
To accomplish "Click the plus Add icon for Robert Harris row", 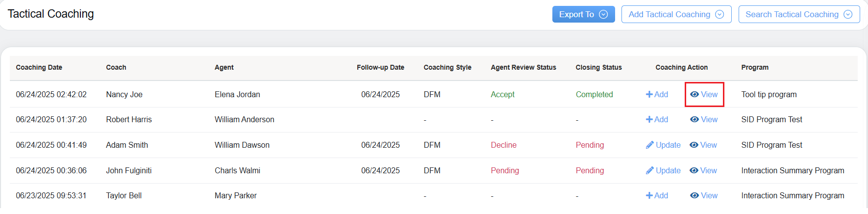I will [649, 119].
